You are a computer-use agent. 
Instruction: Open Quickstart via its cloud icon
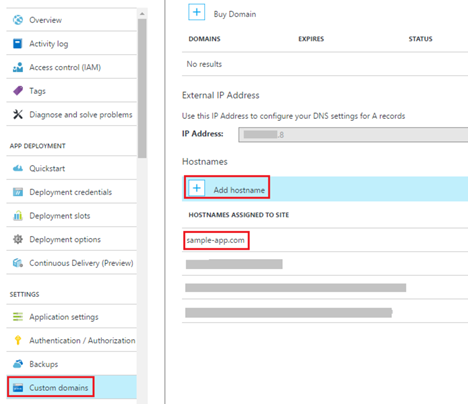[18, 168]
